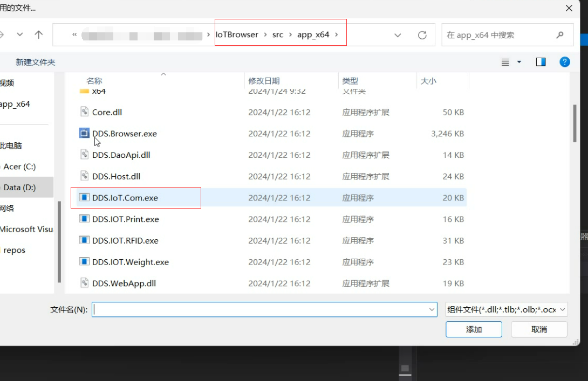Click the 添加 button

pos(474,329)
